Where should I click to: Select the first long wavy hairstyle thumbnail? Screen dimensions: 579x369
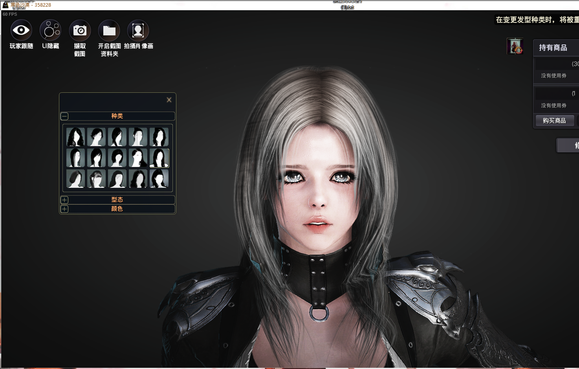click(x=75, y=137)
